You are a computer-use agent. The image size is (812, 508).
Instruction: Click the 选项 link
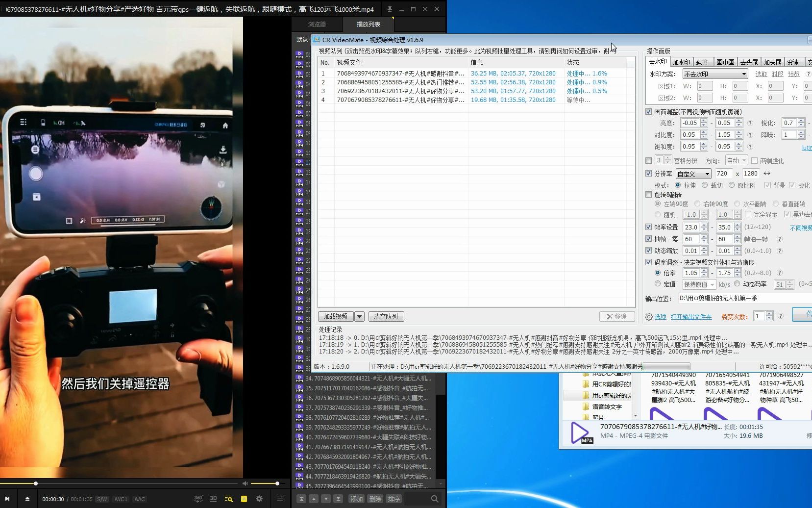661,317
